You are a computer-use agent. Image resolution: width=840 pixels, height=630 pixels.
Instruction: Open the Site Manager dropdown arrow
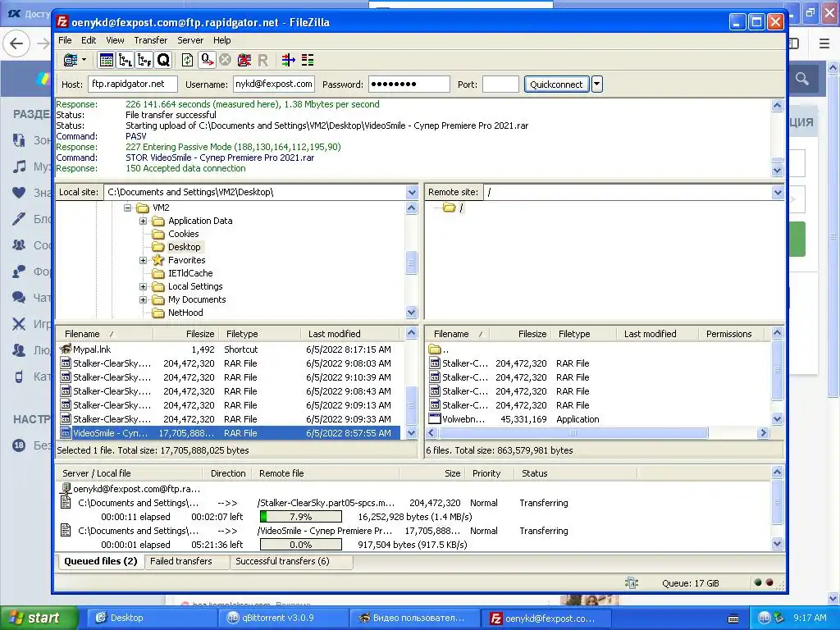[84, 60]
